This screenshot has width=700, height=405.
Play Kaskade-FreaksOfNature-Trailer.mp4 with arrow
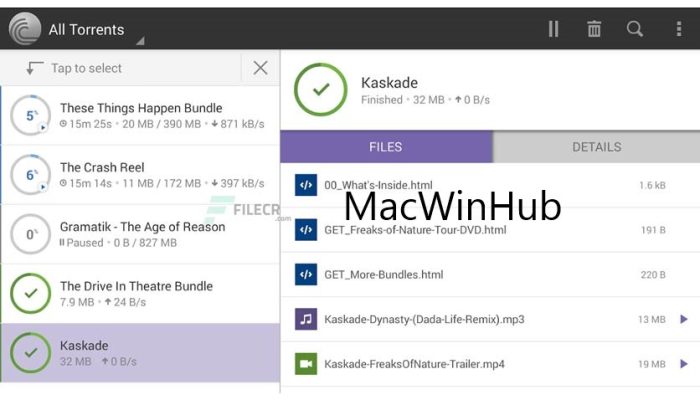click(683, 363)
